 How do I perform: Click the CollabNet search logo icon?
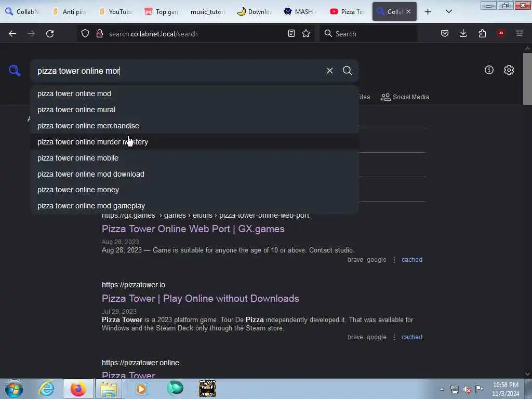pos(15,71)
